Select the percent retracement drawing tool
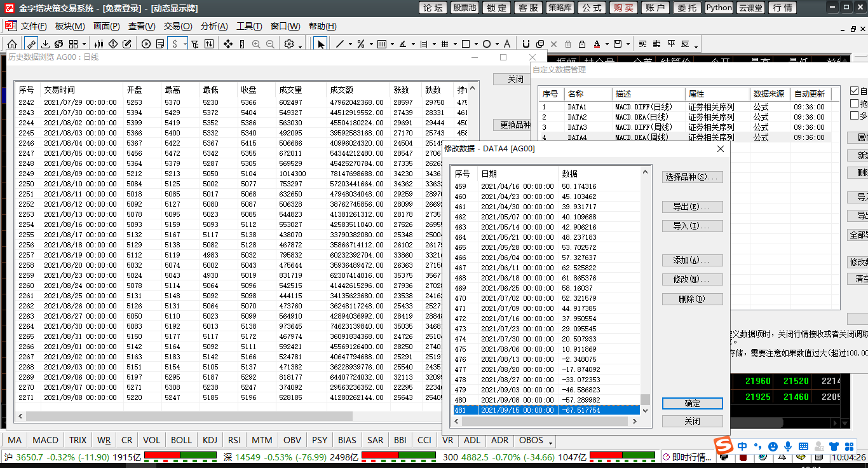This screenshot has height=468, width=868. tap(361, 44)
